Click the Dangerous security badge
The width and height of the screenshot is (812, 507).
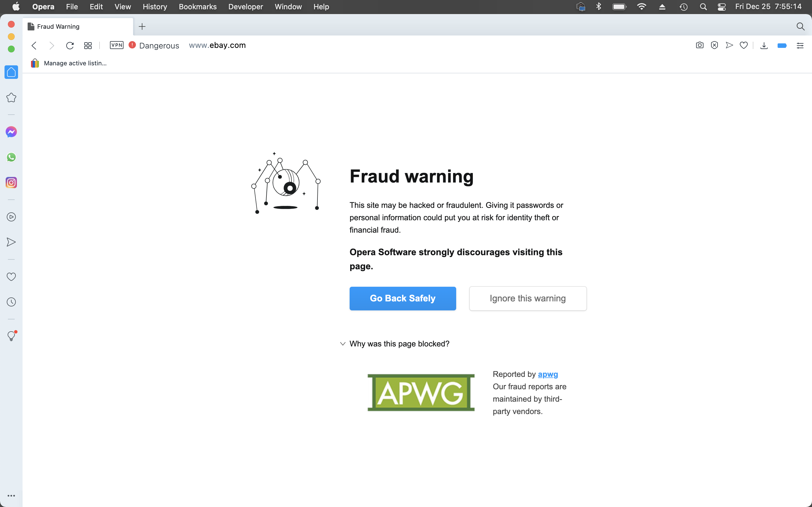coord(154,45)
